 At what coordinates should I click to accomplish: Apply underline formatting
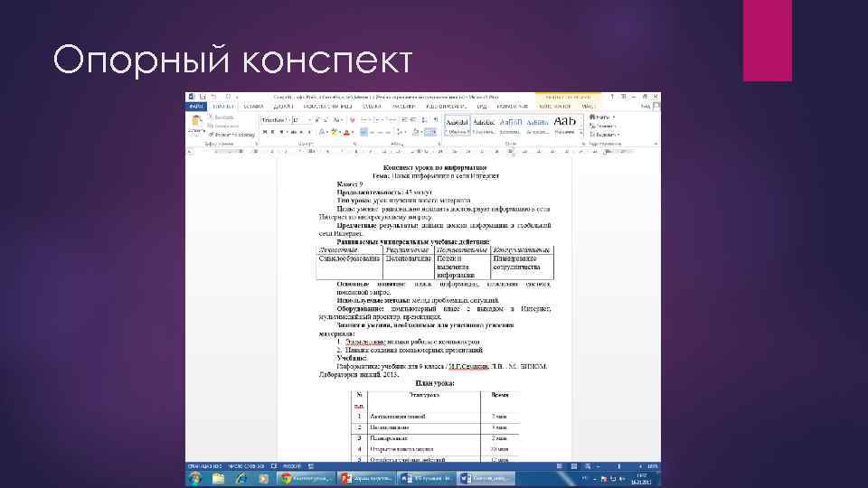tap(281, 132)
